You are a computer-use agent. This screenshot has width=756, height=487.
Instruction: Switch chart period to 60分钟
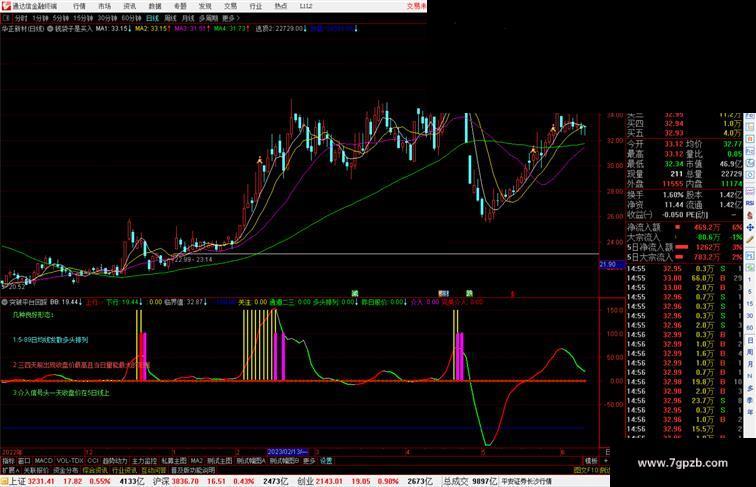coord(131,18)
